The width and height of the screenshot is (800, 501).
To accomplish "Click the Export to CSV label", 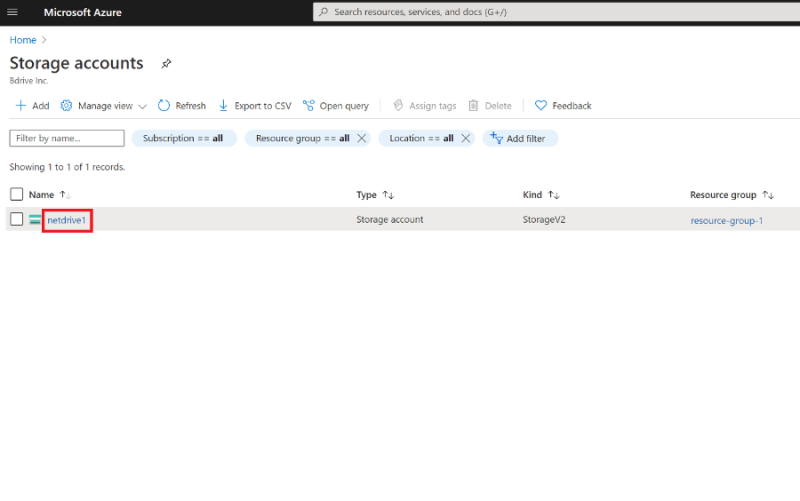I will point(263,106).
